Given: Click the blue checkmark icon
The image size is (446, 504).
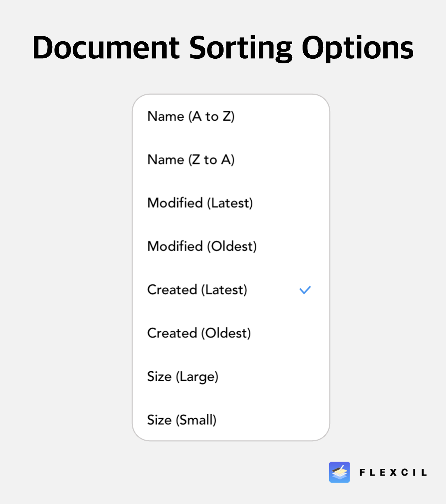Looking at the screenshot, I should point(305,290).
